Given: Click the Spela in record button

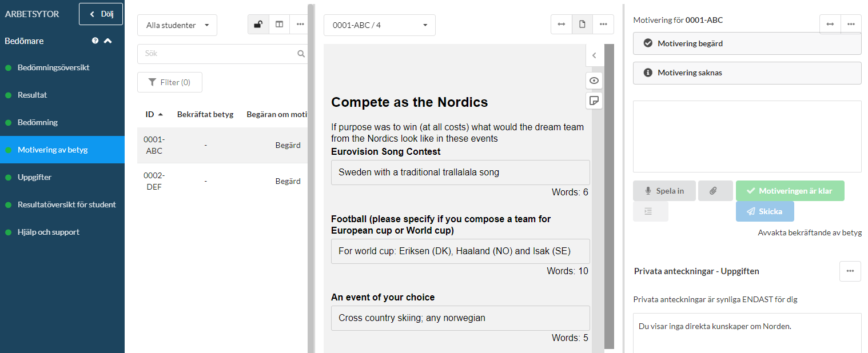Looking at the screenshot, I should 664,191.
